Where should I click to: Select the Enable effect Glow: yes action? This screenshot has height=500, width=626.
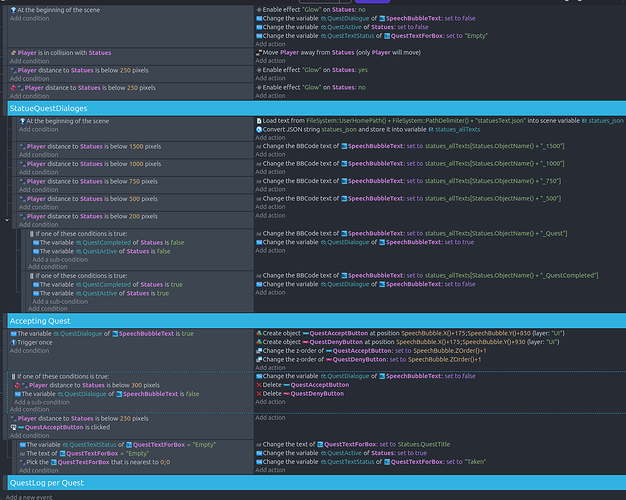[x=328, y=72]
